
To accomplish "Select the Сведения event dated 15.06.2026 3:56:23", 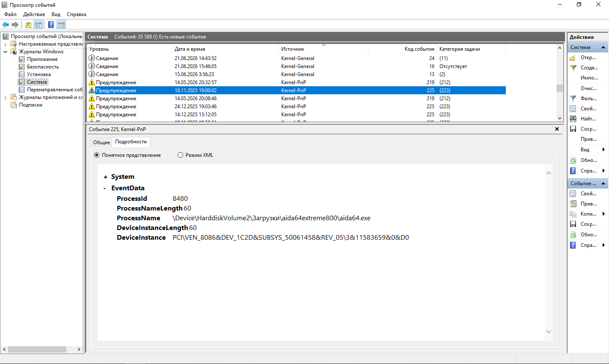I will point(296,74).
